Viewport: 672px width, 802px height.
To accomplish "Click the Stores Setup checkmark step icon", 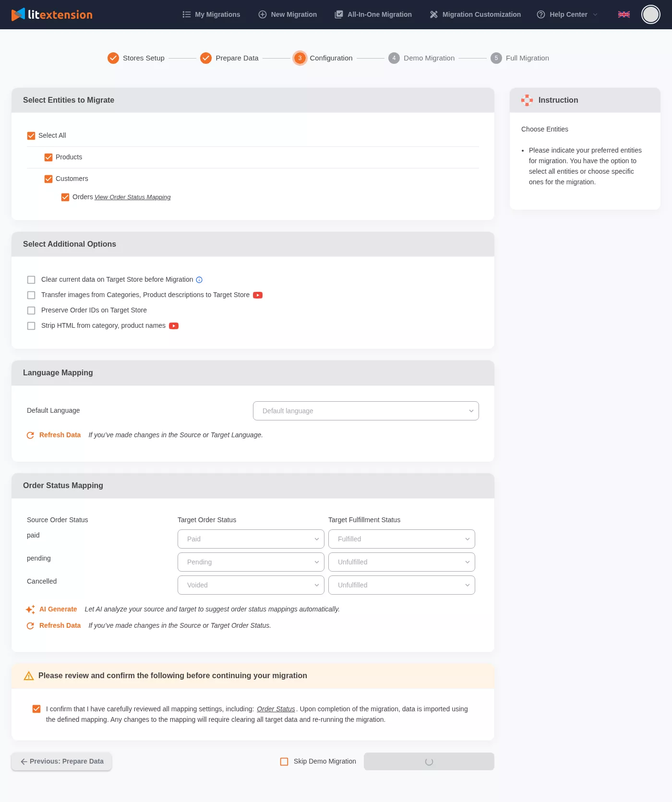I will tap(113, 58).
